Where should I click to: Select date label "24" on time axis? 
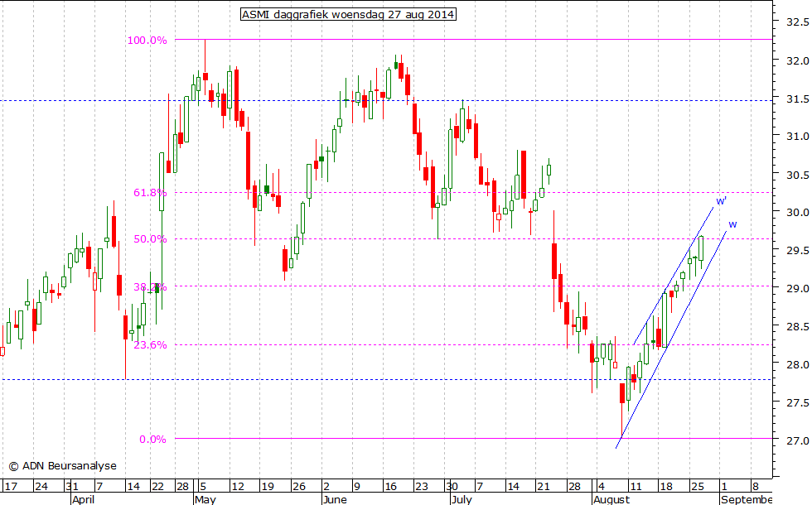pyautogui.click(x=41, y=487)
